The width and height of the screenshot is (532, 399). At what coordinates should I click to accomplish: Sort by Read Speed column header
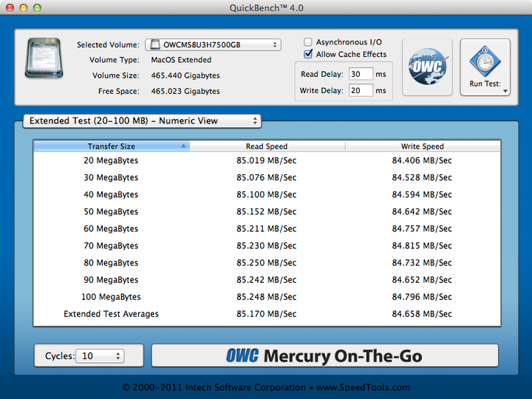pos(266,146)
